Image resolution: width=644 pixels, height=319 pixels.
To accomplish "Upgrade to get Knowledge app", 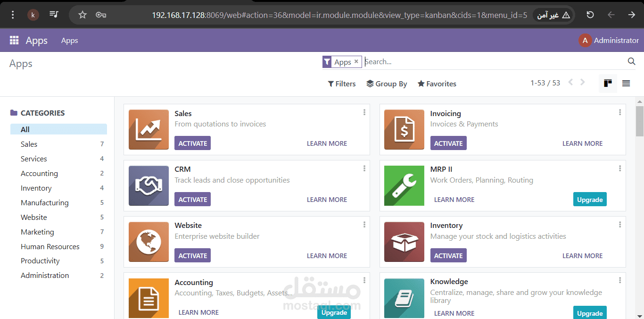I will 590,313.
